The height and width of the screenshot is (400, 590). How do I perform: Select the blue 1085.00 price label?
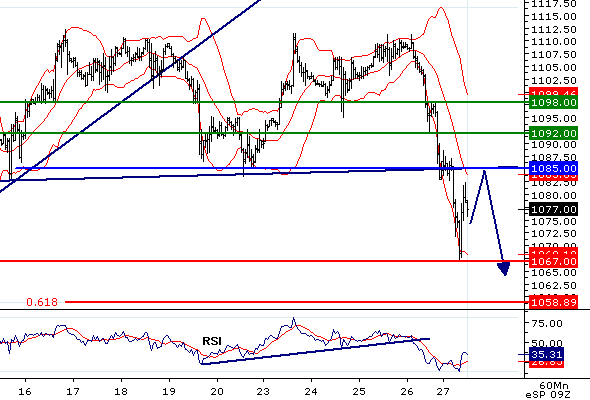pyautogui.click(x=553, y=168)
